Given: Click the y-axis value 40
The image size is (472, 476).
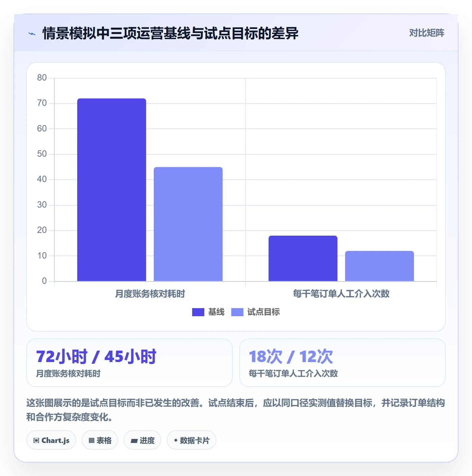Looking at the screenshot, I should click(42, 179).
